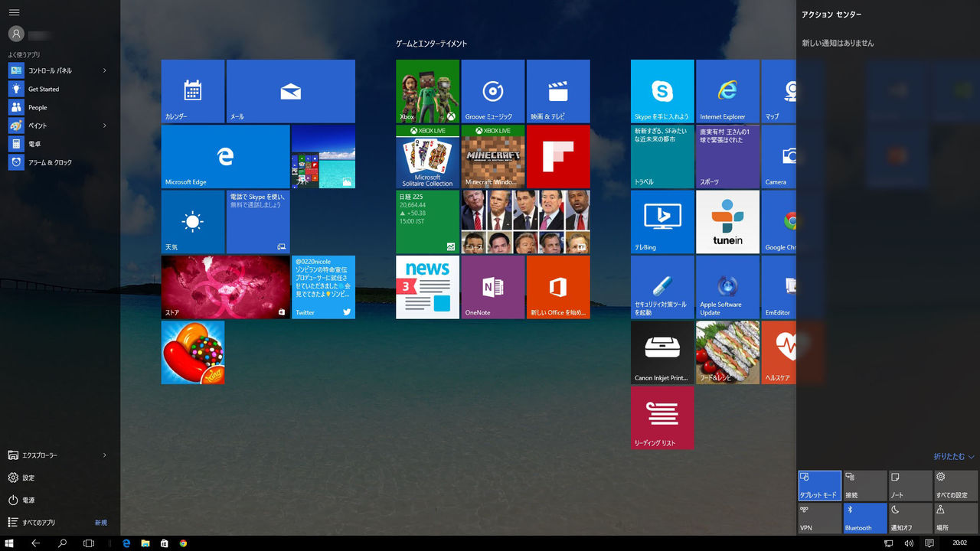Open Internet Explorer from the Start screen

pyautogui.click(x=727, y=90)
